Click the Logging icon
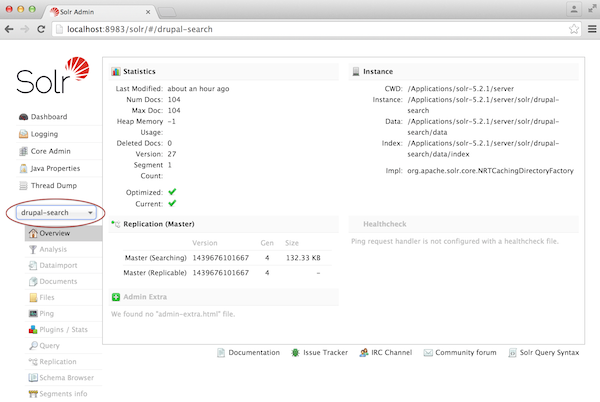This screenshot has height=402, width=600. (x=23, y=134)
